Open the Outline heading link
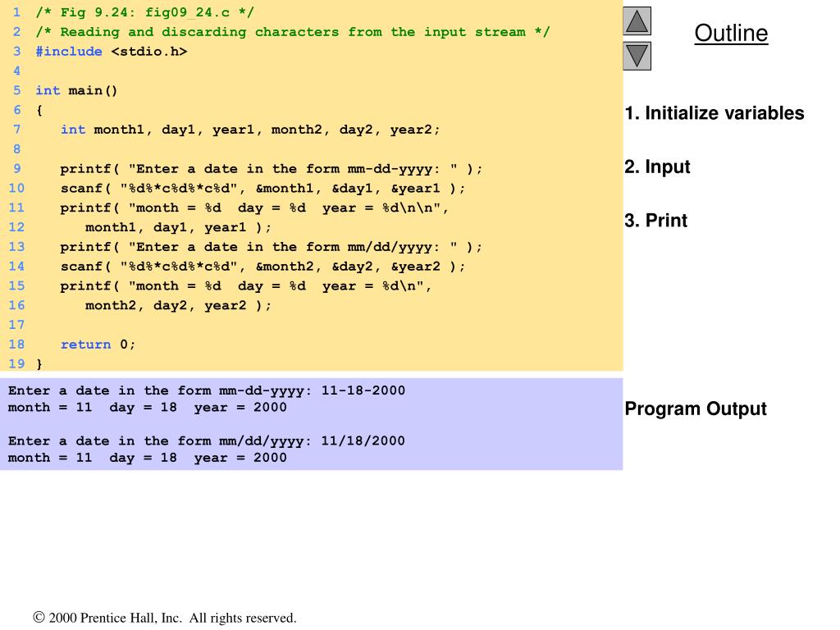 (x=731, y=33)
